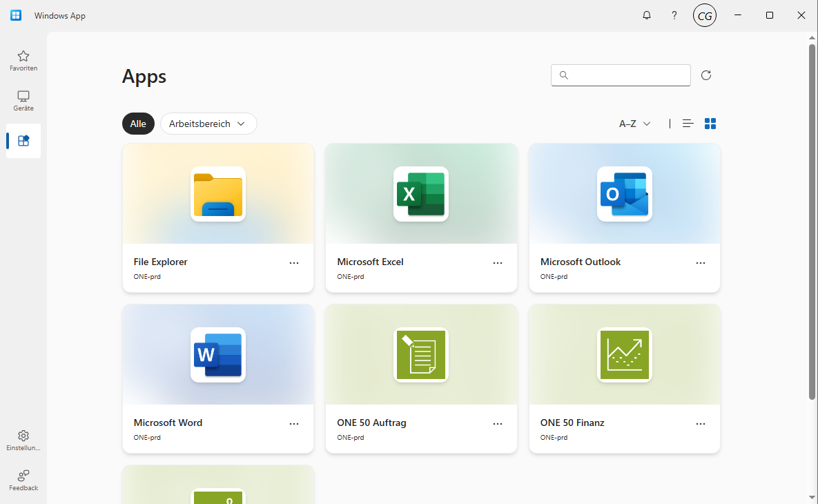Screen dimensions: 818x504
Task: Open more options for ONE 50 Auftrag
Action: tap(498, 424)
